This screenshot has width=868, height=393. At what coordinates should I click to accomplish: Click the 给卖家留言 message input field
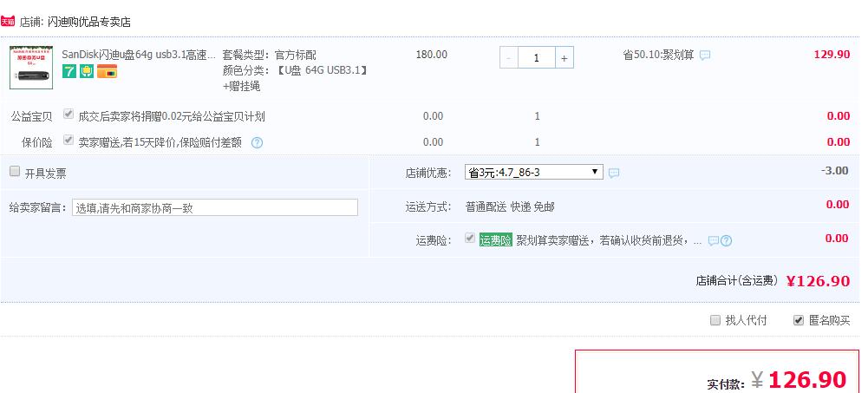pos(215,207)
